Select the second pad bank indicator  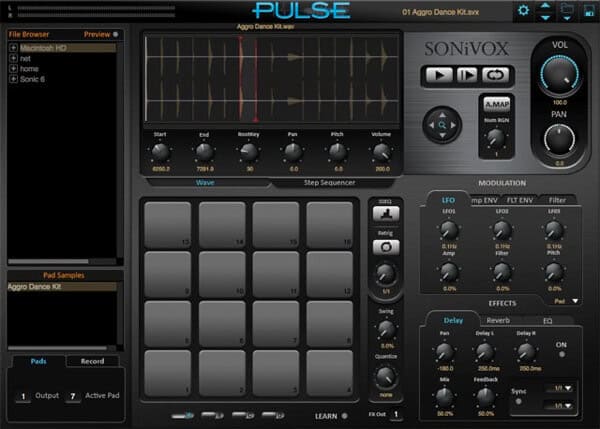213,415
